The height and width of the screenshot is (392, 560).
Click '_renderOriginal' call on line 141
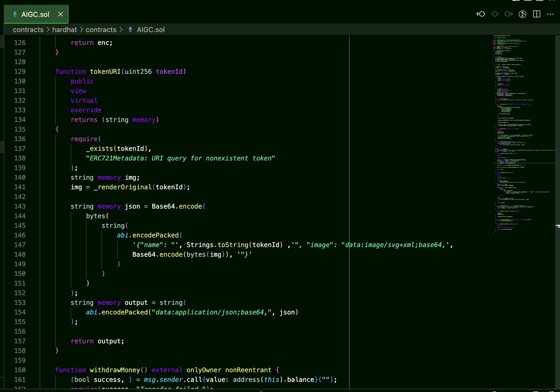tap(123, 187)
